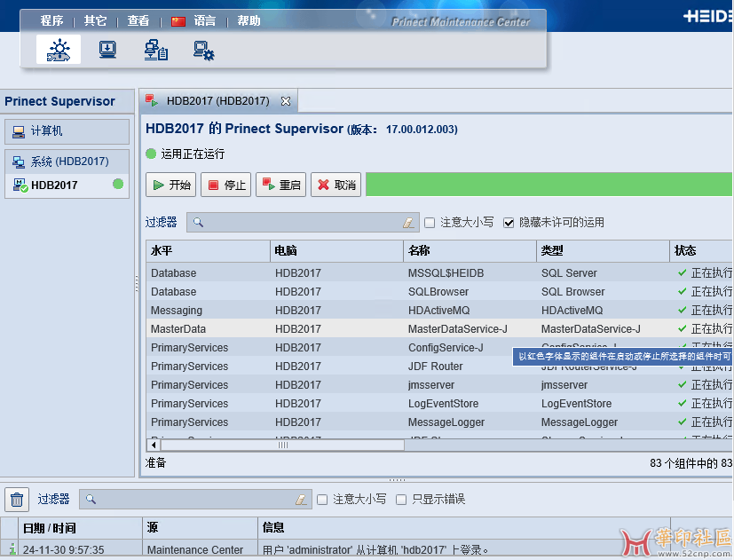The width and height of the screenshot is (734, 560).
Task: Focus the log filter search field
Action: pos(195,499)
